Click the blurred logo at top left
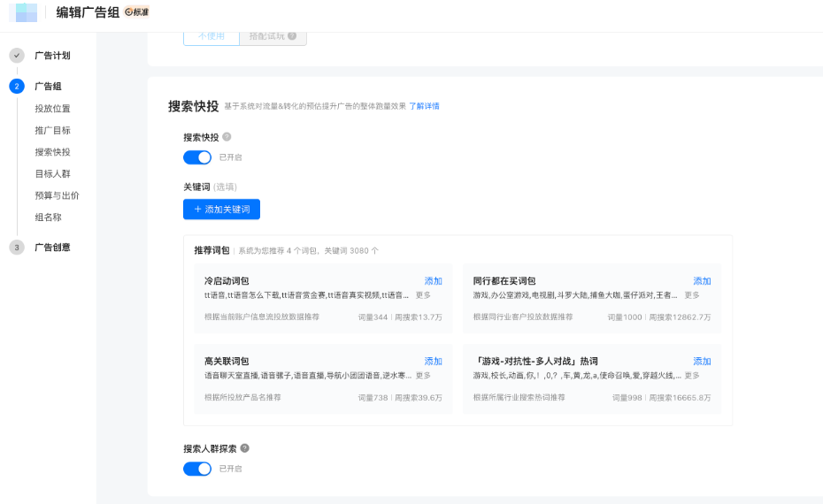The width and height of the screenshot is (823, 504). pyautogui.click(x=24, y=12)
